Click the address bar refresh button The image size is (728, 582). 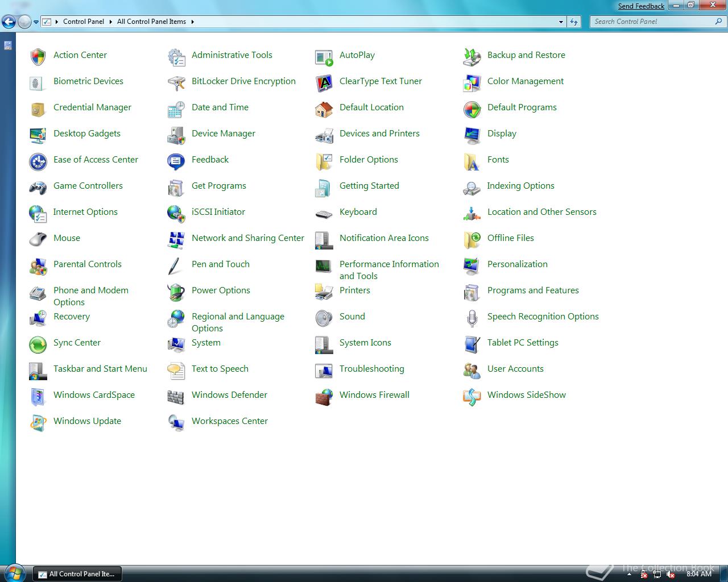point(573,22)
